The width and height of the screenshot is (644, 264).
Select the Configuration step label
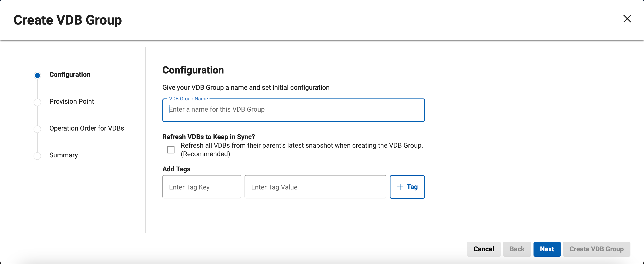tap(70, 75)
